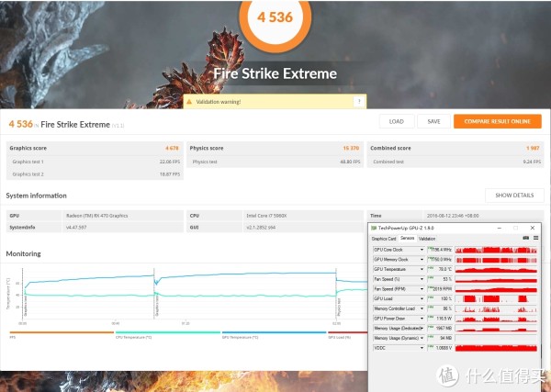
Task: Click the GPU-Z screenshot camera icon
Action: click(525, 238)
